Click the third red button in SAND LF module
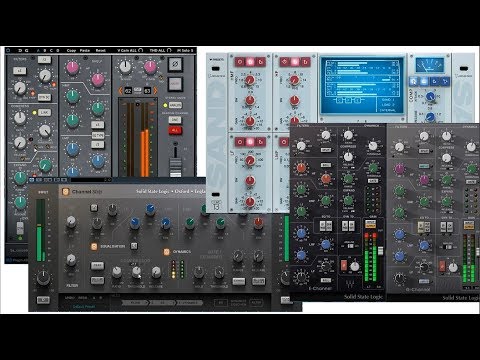This screenshot has width=480, height=360. pos(261,142)
